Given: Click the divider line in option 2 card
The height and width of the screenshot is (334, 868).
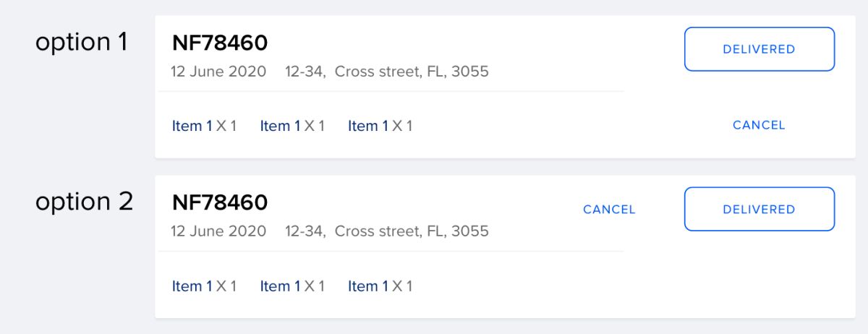Looking at the screenshot, I should tap(391, 252).
